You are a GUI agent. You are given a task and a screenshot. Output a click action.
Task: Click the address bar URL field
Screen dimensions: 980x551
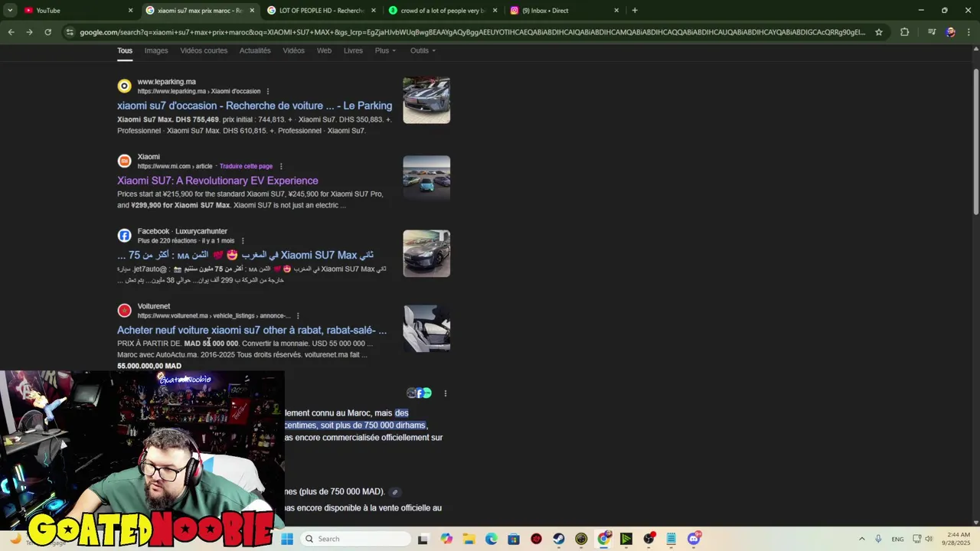click(472, 32)
